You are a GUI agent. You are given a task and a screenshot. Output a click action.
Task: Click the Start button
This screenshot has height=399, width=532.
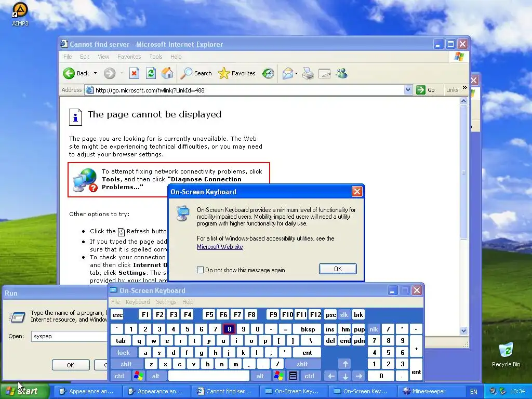coord(24,391)
